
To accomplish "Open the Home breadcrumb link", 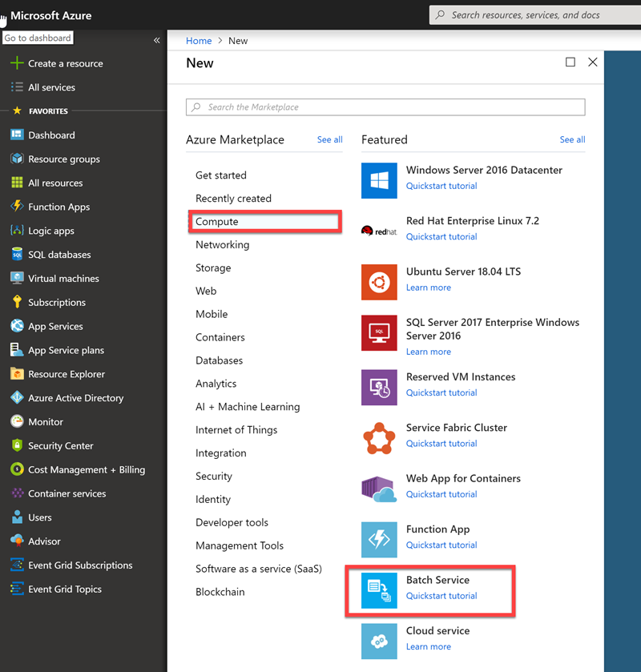I will click(199, 41).
